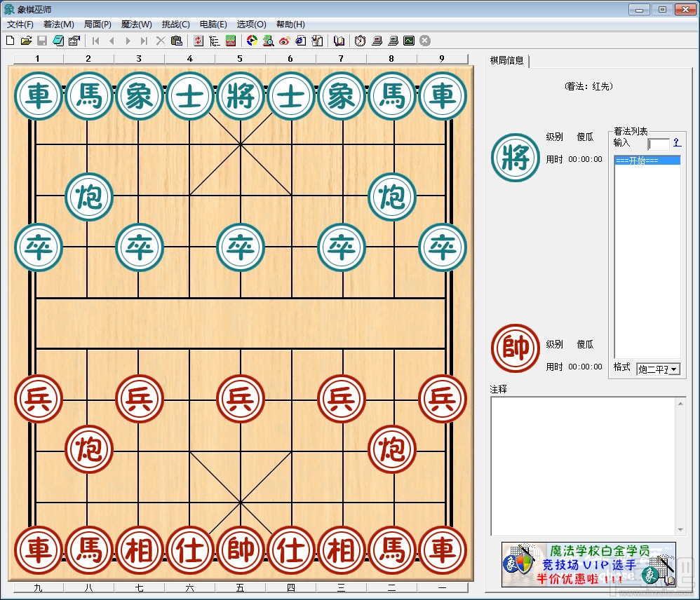700x600 pixels.
Task: Select the red 兵 on file 五
Action: pos(241,398)
